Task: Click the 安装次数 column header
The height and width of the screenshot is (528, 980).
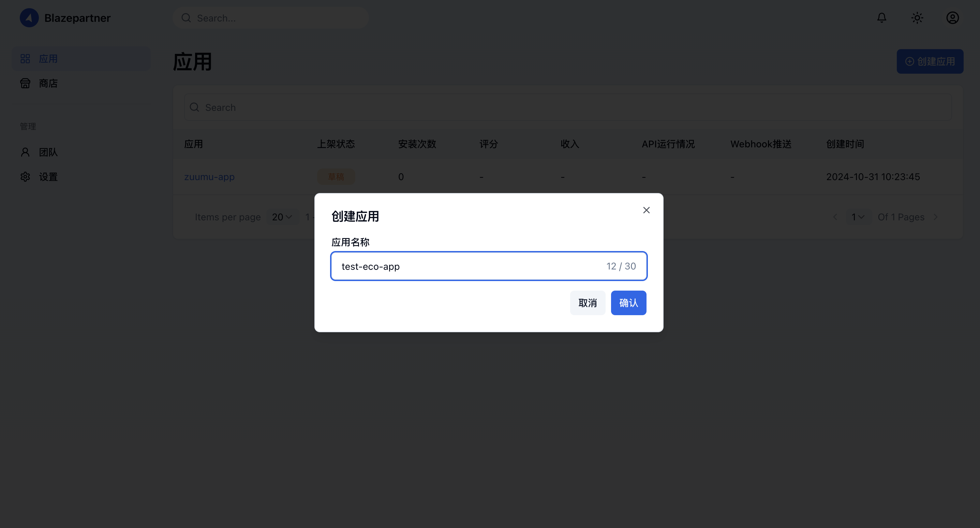Action: [x=417, y=144]
